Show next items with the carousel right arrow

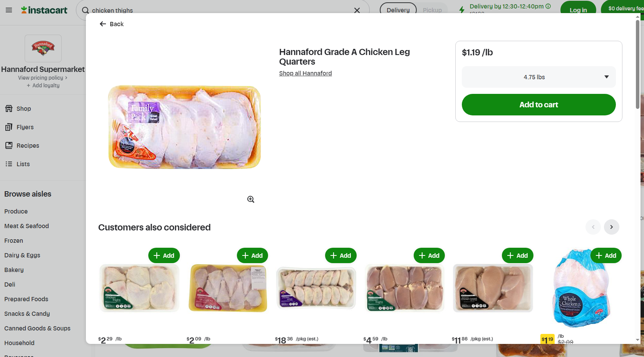611,227
